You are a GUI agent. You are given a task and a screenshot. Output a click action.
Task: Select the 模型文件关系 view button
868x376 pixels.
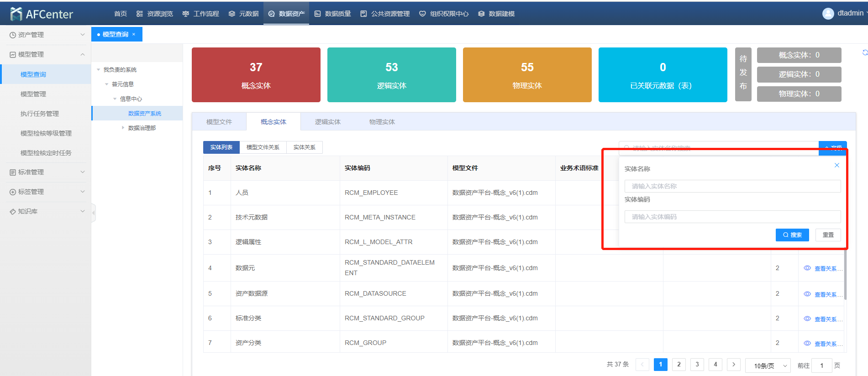click(x=263, y=147)
